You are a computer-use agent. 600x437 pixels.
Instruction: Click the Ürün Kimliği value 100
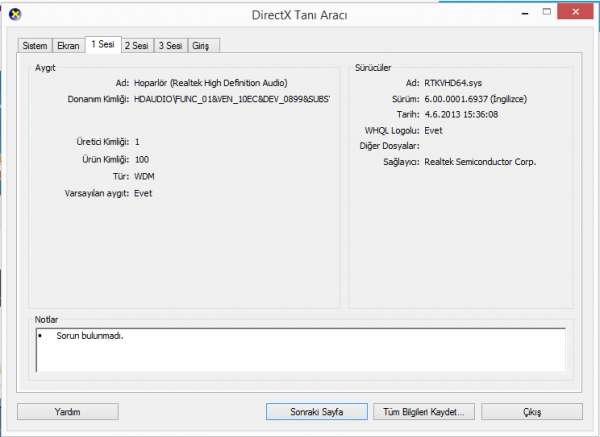coord(142,159)
